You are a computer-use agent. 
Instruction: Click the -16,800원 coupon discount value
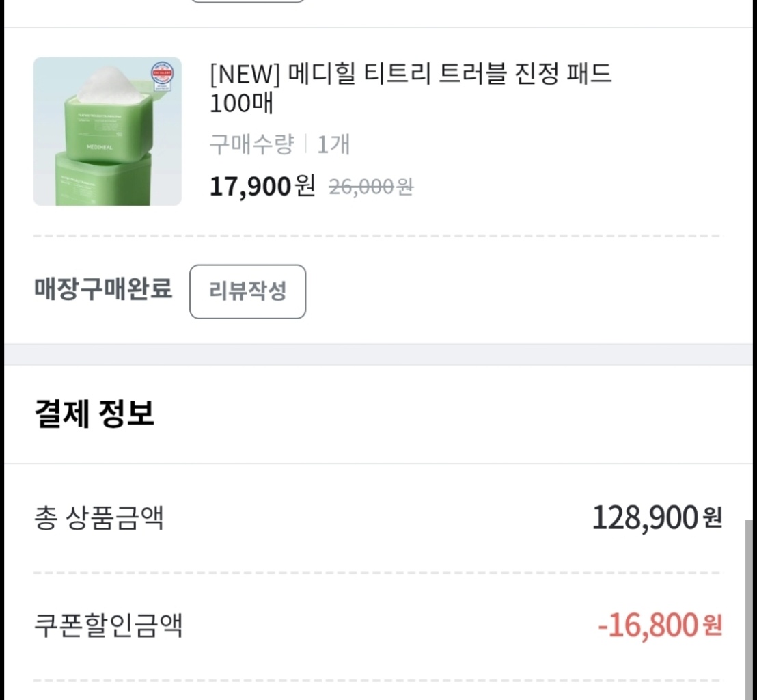[x=659, y=625]
